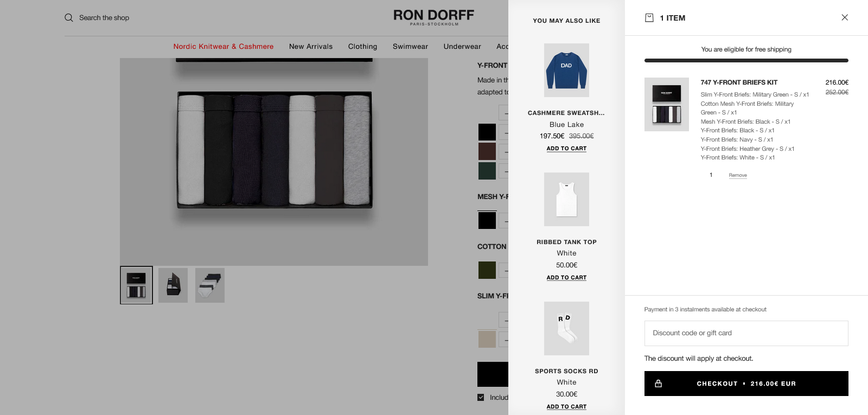
Task: Click the Ron Dorff logo
Action: [433, 17]
